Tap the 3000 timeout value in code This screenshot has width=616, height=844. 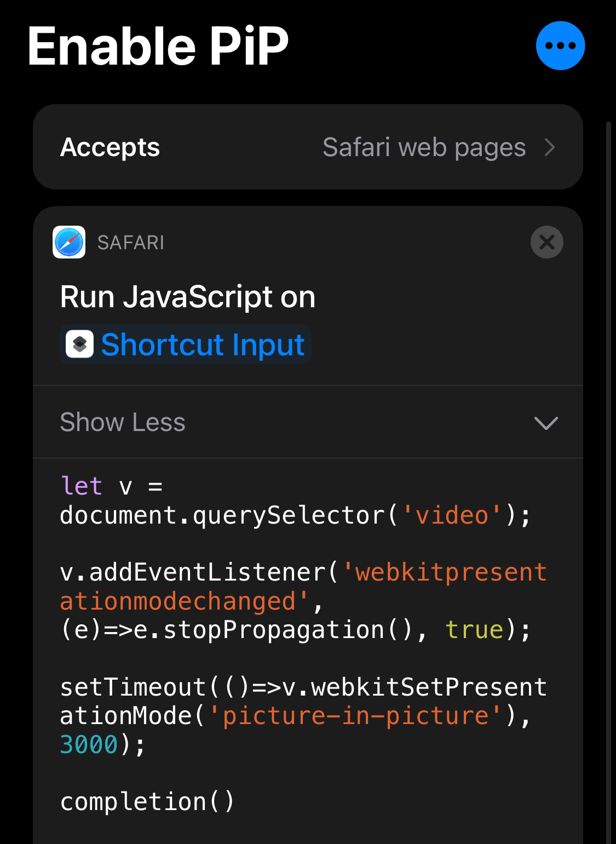(88, 743)
